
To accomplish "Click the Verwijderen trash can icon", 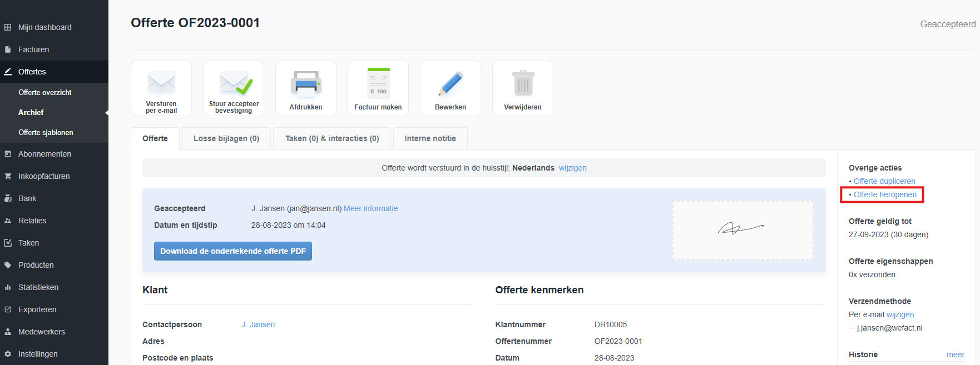I will (523, 83).
